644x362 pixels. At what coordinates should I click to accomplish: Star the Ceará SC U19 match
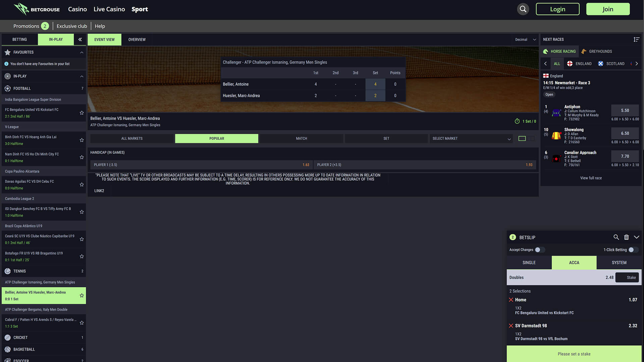pyautogui.click(x=82, y=239)
